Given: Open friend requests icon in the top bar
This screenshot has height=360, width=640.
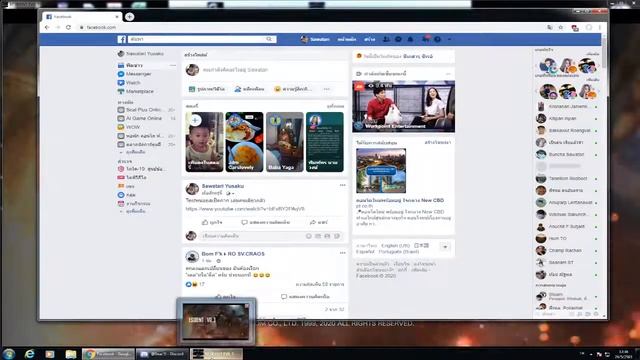Looking at the screenshot, I should [386, 39].
